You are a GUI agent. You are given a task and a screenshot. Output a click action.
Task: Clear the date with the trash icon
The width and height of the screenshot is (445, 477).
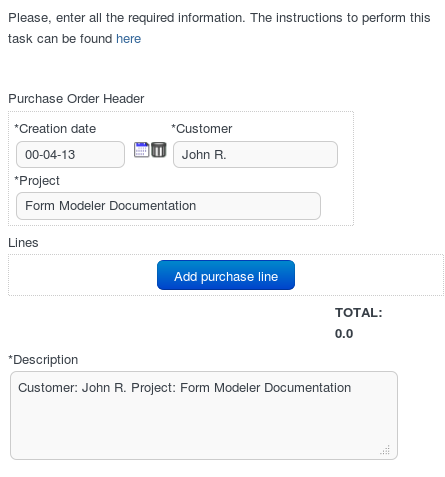point(159,149)
